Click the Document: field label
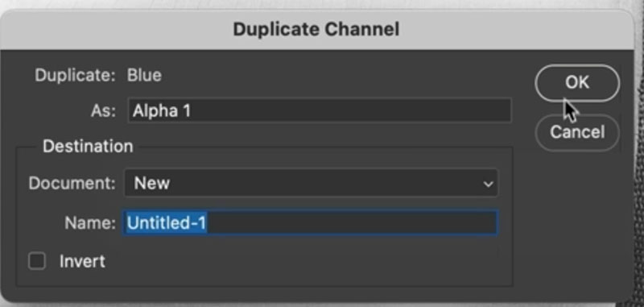 tap(72, 183)
